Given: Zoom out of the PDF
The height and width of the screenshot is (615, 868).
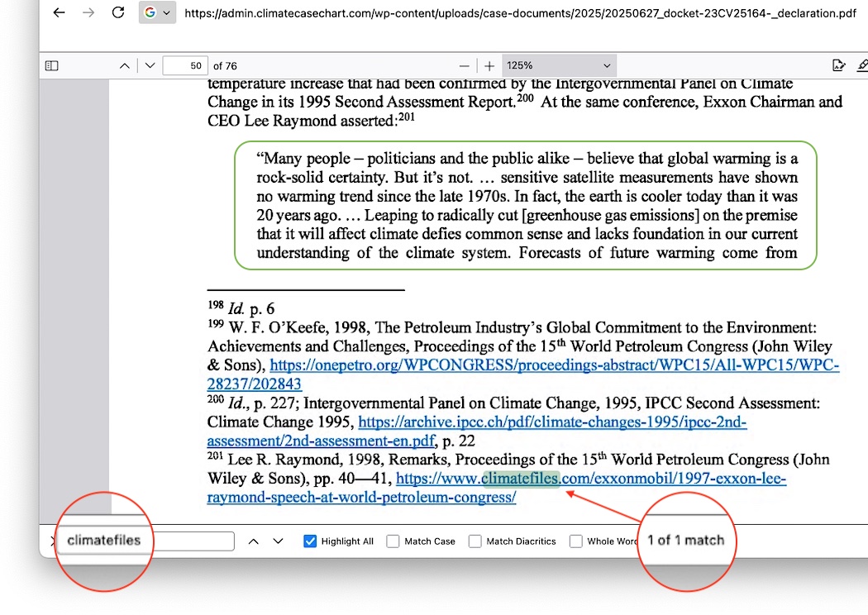Looking at the screenshot, I should click(465, 66).
